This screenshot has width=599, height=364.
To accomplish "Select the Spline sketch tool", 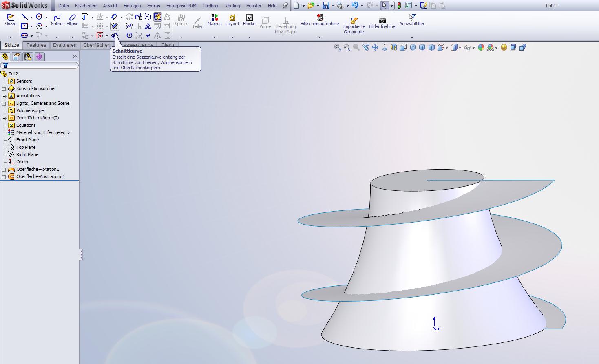I will pyautogui.click(x=57, y=19).
